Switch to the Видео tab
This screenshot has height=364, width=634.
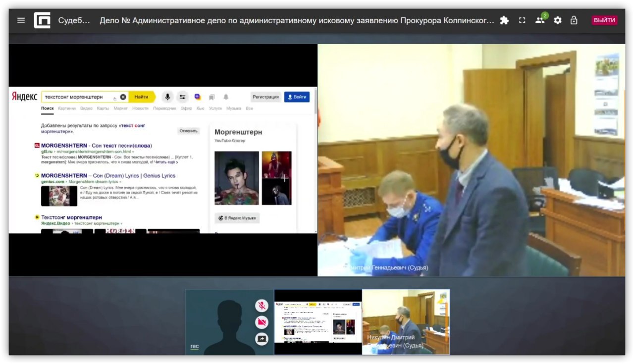[86, 108]
